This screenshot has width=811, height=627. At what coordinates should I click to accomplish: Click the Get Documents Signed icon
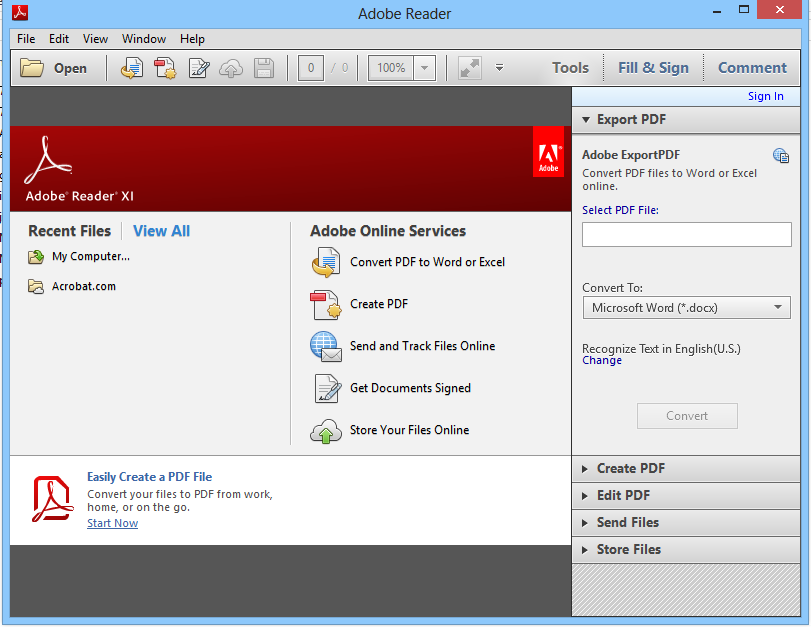tap(327, 389)
